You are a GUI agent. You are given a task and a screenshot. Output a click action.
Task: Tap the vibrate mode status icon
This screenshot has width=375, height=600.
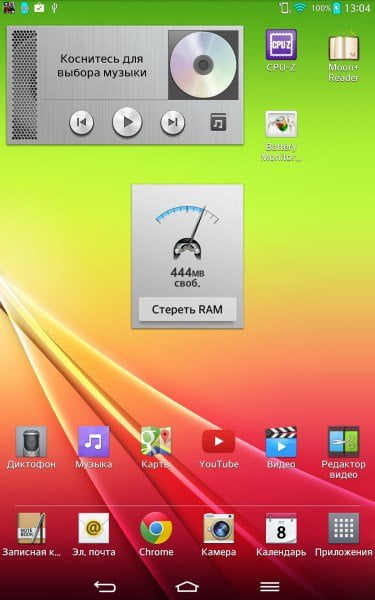coord(284,8)
